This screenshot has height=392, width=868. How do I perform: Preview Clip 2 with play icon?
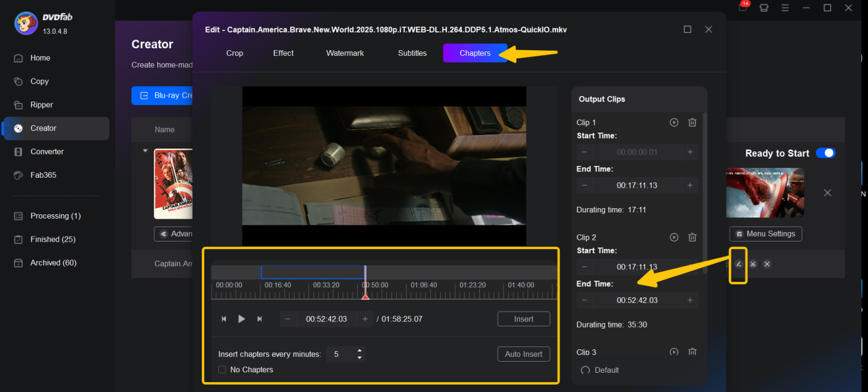pos(674,237)
